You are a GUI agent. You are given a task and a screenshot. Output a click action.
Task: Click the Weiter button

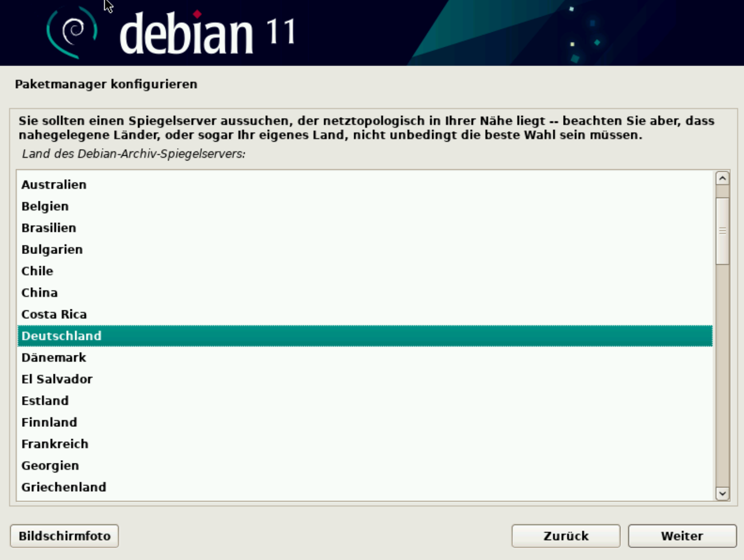tap(682, 536)
